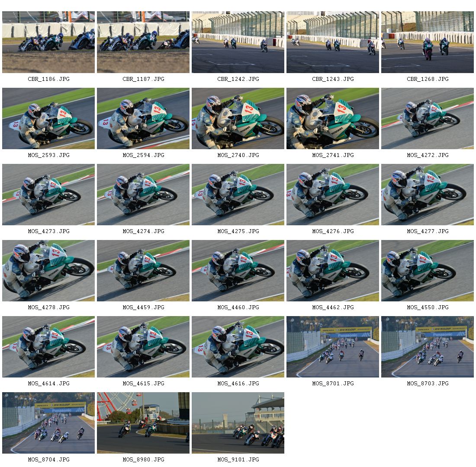Screen dimensions: 476x467
Task: Click the CBR_1187.JPG filename label
Action: (x=143, y=79)
